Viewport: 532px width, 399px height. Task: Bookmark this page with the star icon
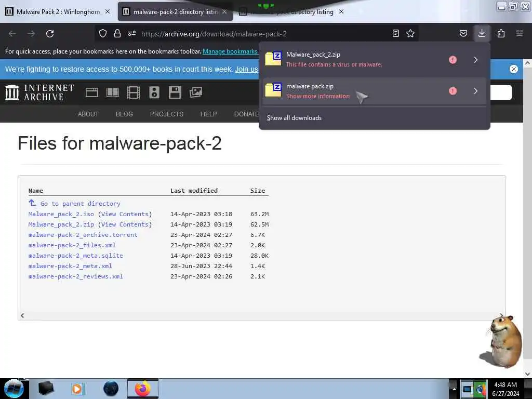pyautogui.click(x=410, y=33)
